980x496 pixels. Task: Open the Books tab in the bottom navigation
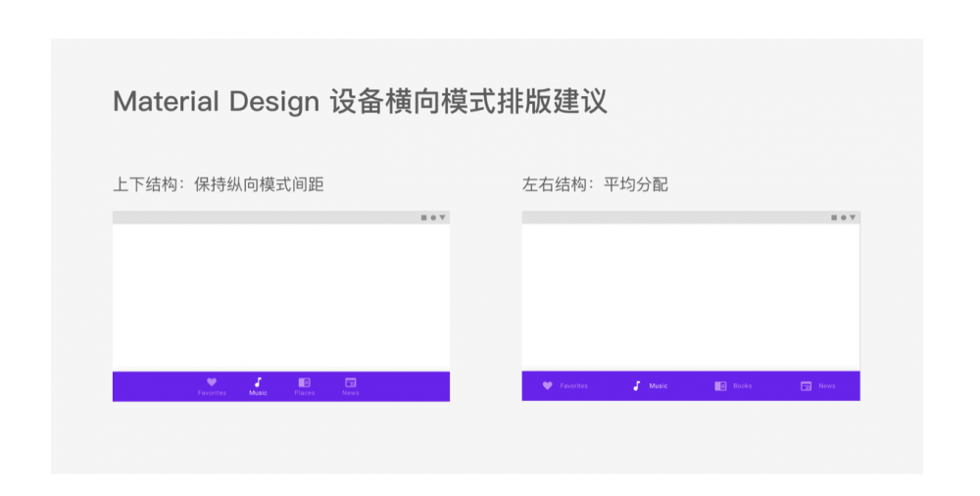(733, 386)
